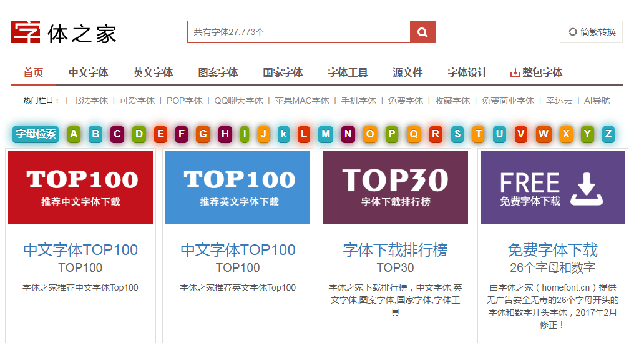Select the letter Z index badge
Viewport: 644px width, 343px height.
coord(607,134)
